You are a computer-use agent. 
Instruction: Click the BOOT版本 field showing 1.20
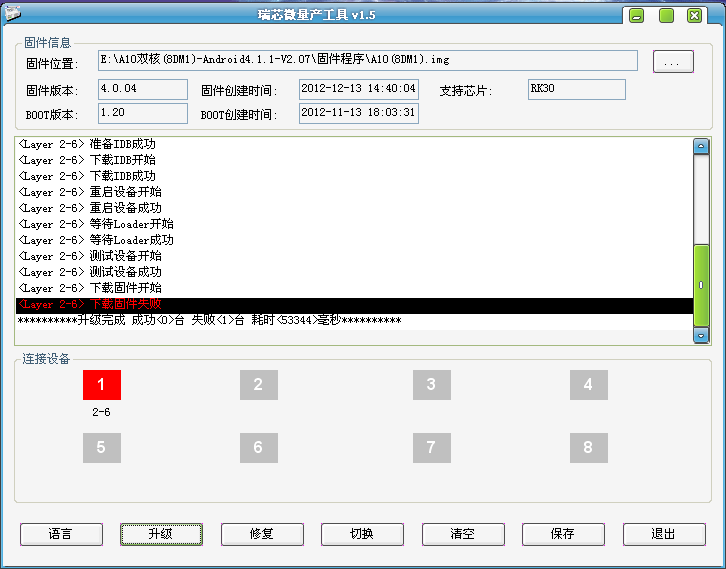[x=143, y=113]
